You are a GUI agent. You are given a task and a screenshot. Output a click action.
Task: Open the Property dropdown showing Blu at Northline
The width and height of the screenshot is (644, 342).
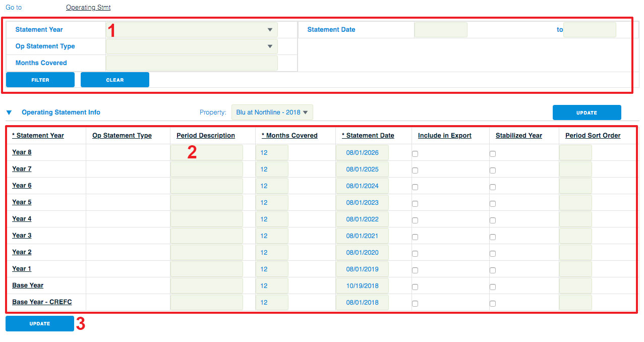(272, 112)
